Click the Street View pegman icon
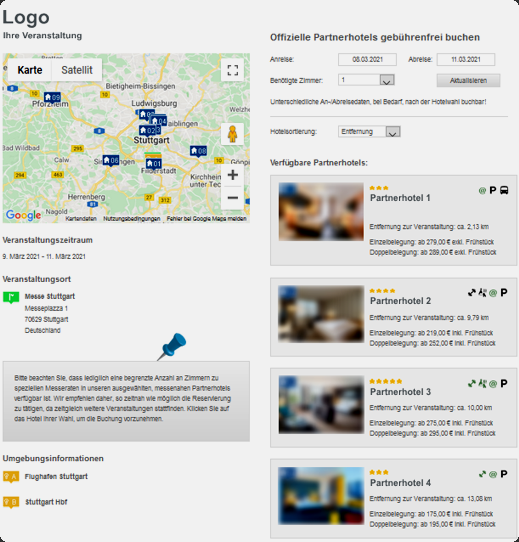The width and height of the screenshot is (519, 542). 233,134
